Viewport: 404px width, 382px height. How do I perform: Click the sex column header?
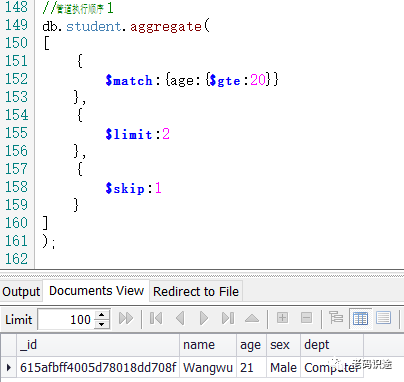(x=283, y=344)
